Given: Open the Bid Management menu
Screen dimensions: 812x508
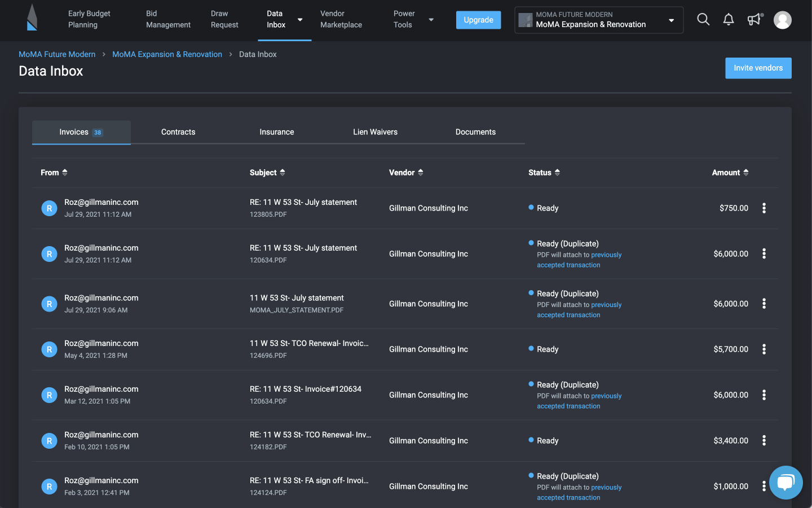Looking at the screenshot, I should pos(168,19).
